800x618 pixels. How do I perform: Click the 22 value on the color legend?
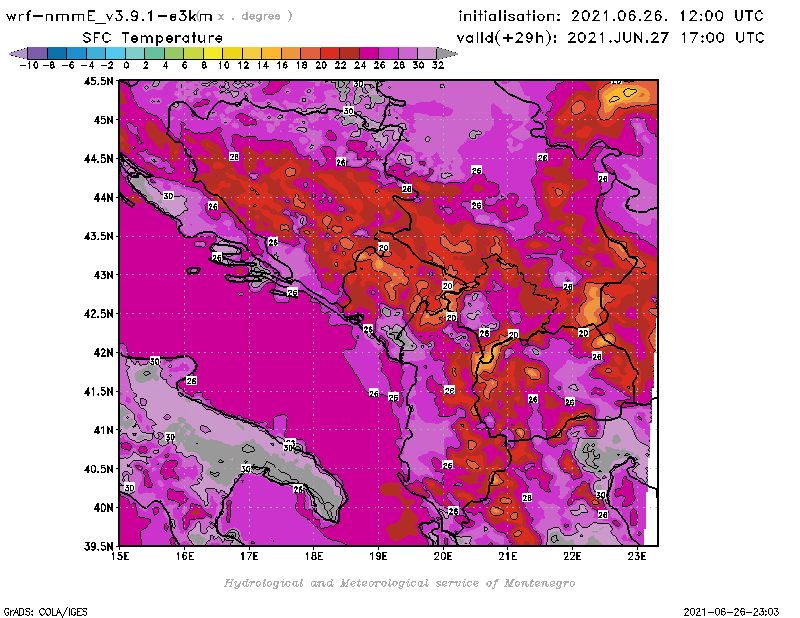click(x=340, y=66)
